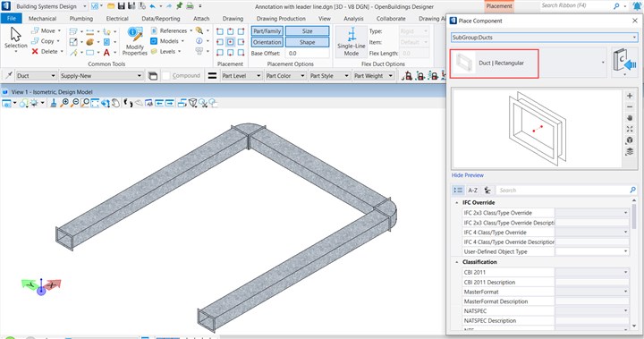Switch to the Mechanical ribbon tab

pos(42,19)
